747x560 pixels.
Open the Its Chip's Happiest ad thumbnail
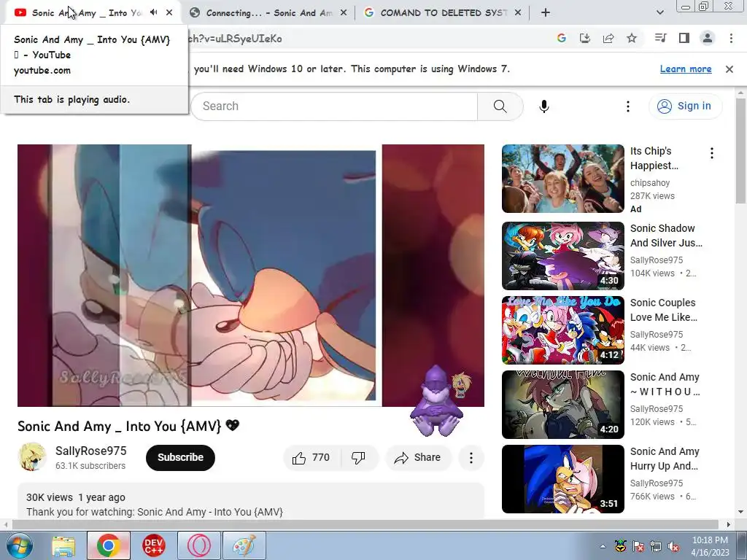(x=562, y=179)
